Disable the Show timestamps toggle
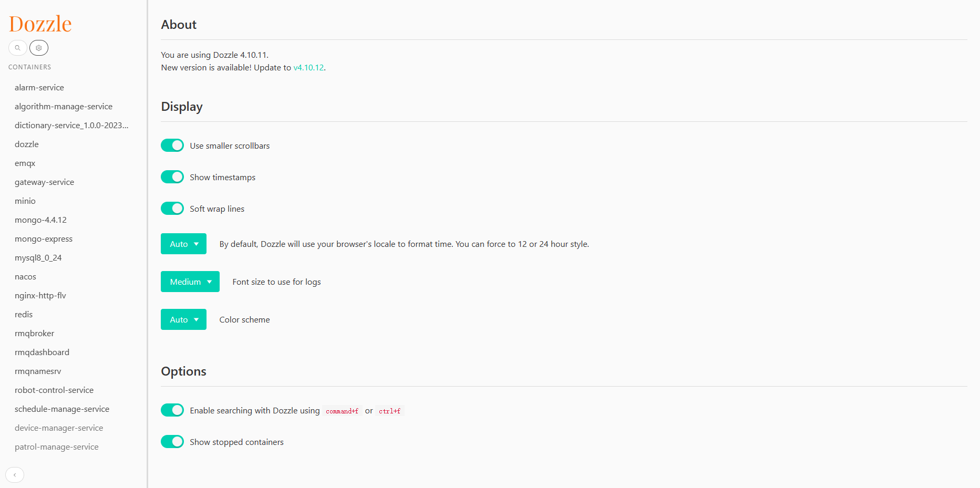Image resolution: width=980 pixels, height=488 pixels. tap(172, 177)
